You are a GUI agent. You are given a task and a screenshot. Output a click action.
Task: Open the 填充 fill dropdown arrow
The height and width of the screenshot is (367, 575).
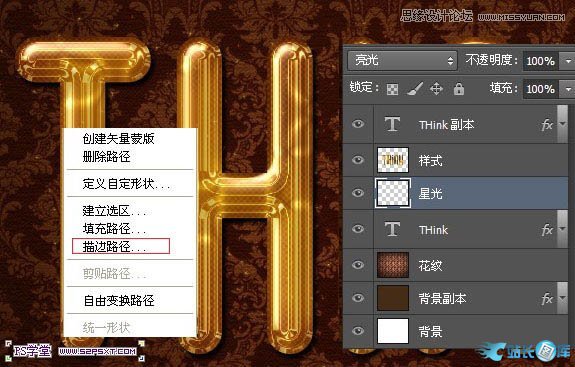(568, 89)
